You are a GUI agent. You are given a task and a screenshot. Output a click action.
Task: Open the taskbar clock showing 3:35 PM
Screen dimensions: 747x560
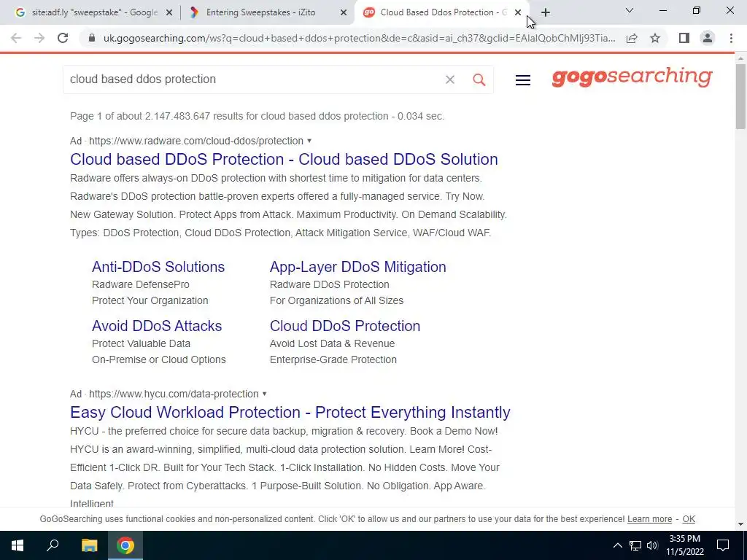click(x=684, y=545)
